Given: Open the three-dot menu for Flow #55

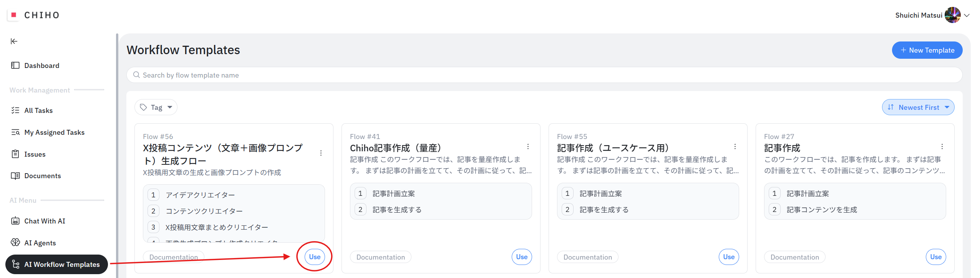Looking at the screenshot, I should (735, 147).
